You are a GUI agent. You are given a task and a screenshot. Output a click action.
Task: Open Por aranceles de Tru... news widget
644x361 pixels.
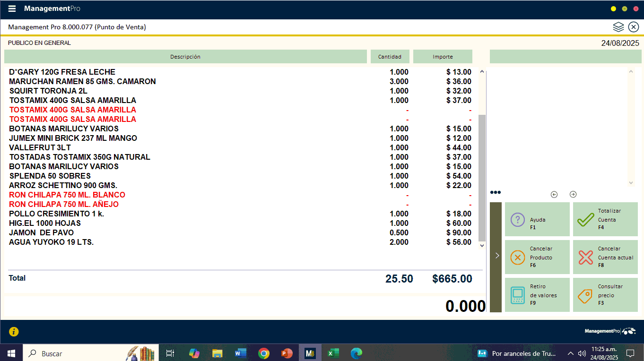pos(517,353)
